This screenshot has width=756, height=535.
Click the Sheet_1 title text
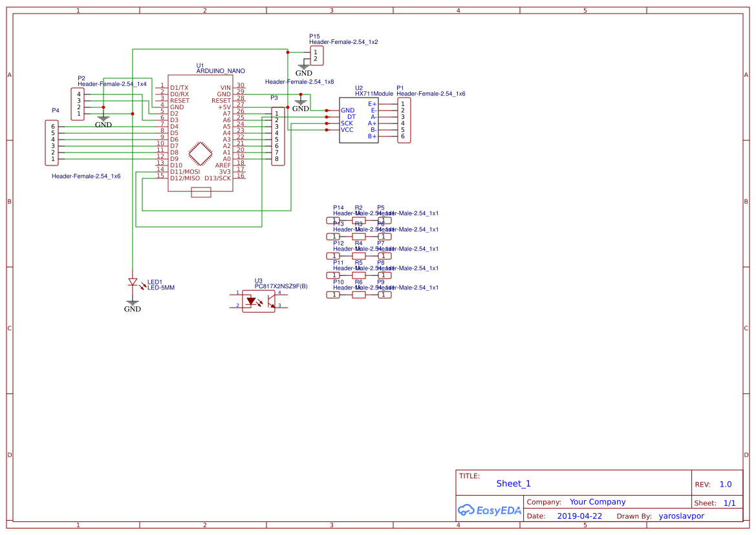(x=513, y=483)
